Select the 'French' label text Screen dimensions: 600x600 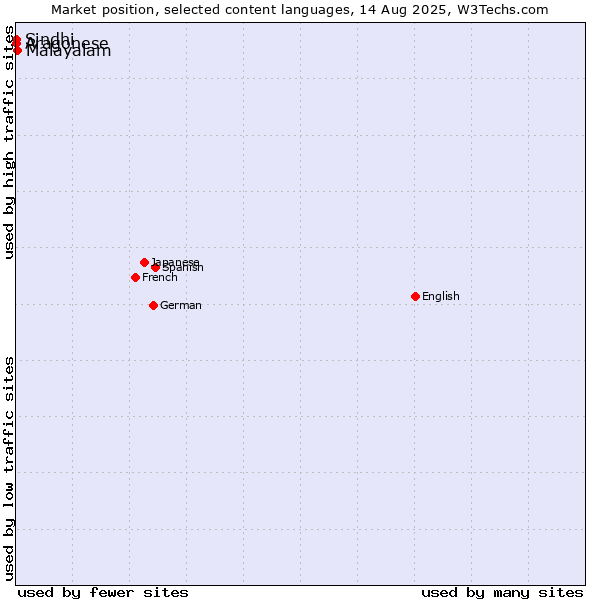(160, 277)
